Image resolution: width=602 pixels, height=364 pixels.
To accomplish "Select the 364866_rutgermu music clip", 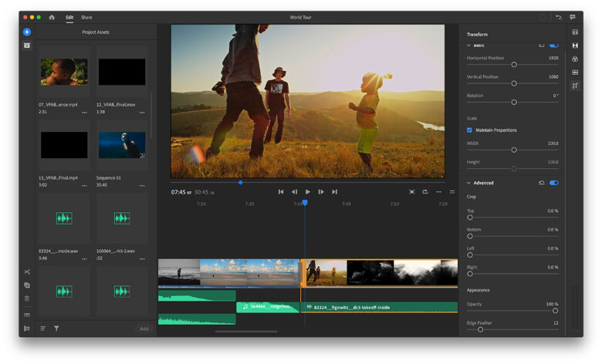I will (x=268, y=307).
